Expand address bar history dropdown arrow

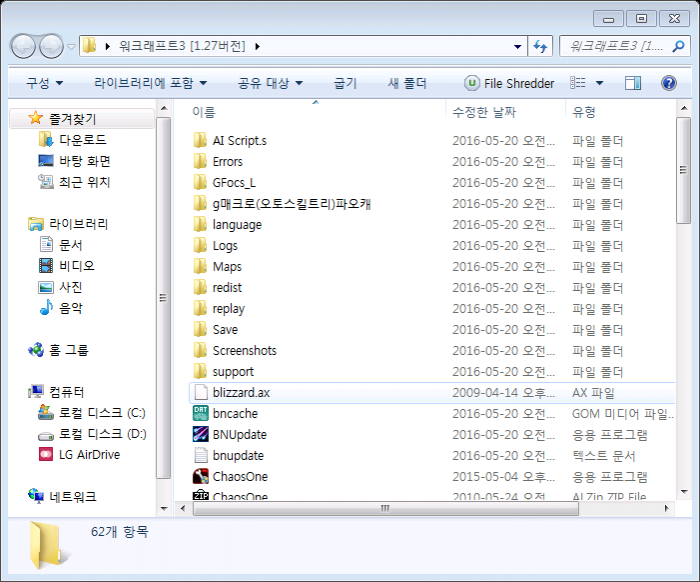tap(517, 46)
